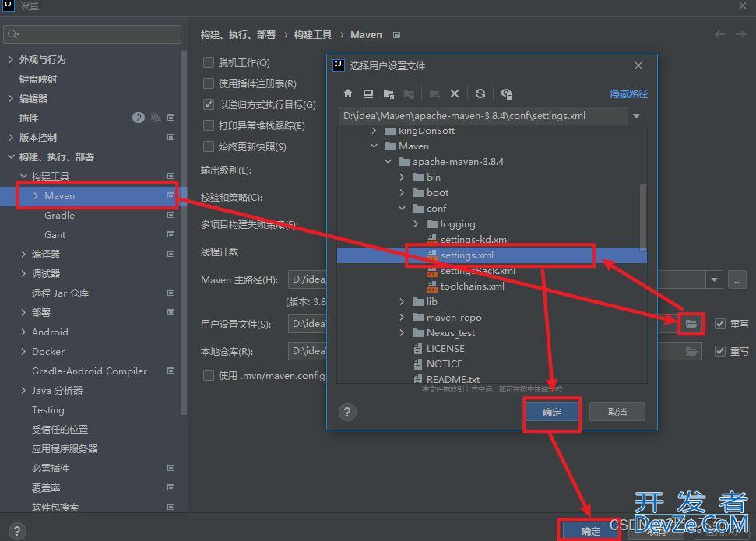The width and height of the screenshot is (756, 541).
Task: Open settings help question mark icon
Action: point(17,532)
